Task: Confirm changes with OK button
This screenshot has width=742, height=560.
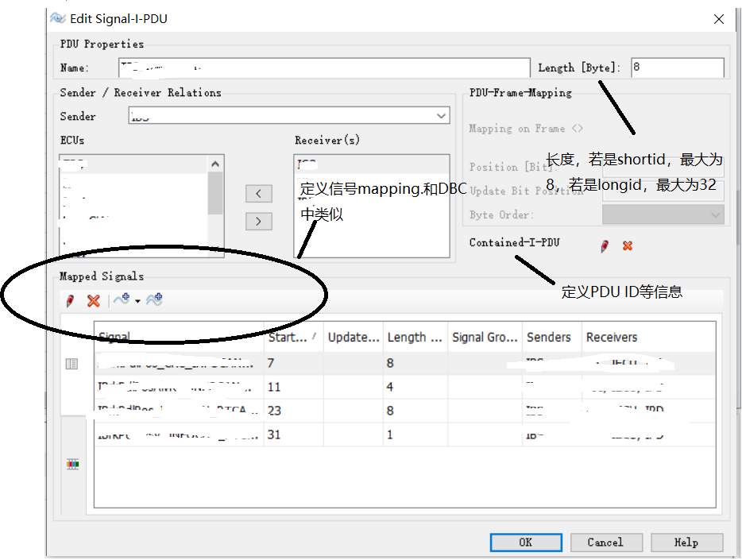Action: pyautogui.click(x=526, y=543)
